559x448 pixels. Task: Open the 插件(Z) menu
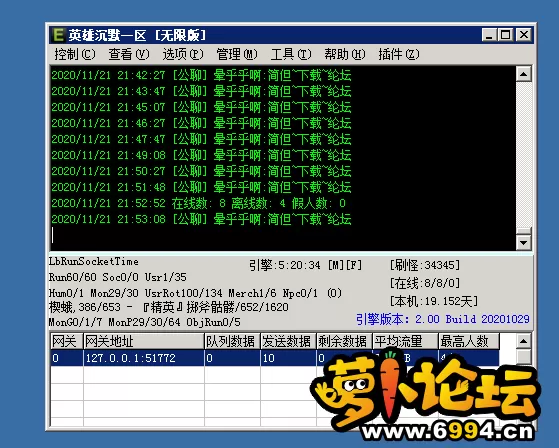399,55
